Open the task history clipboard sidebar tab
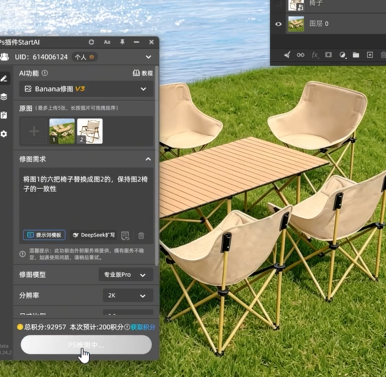386x377 pixels. (4, 115)
